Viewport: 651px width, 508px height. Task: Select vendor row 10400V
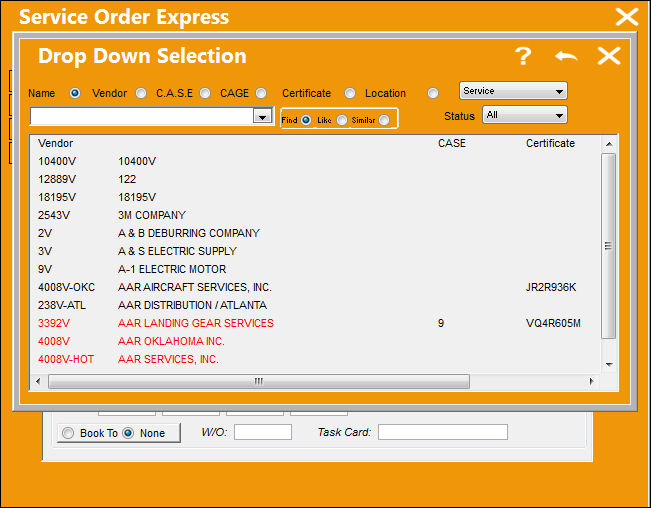pyautogui.click(x=316, y=161)
